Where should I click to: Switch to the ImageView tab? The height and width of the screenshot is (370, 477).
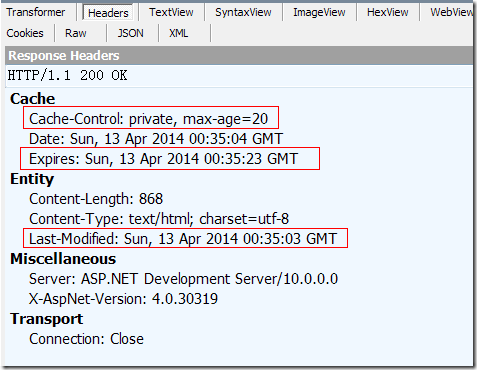click(x=319, y=12)
